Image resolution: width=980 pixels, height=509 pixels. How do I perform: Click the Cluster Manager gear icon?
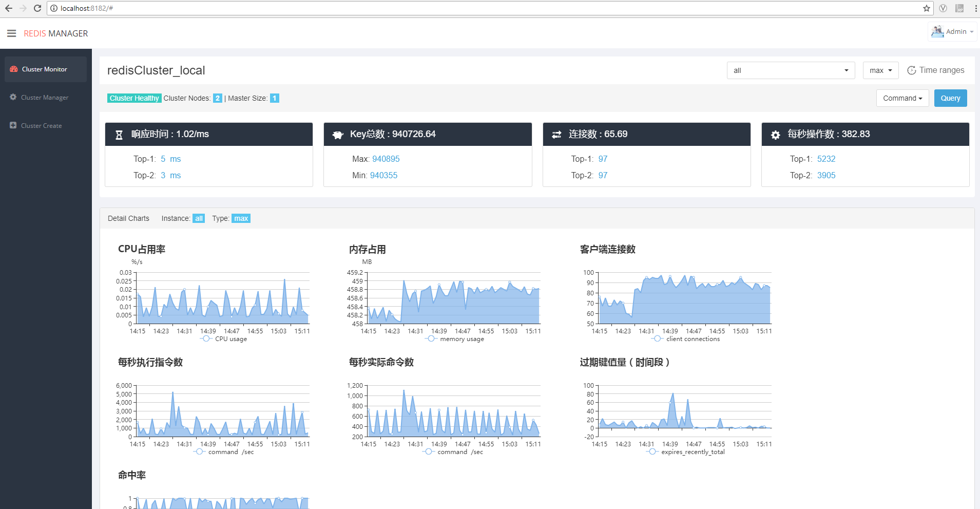click(x=13, y=97)
